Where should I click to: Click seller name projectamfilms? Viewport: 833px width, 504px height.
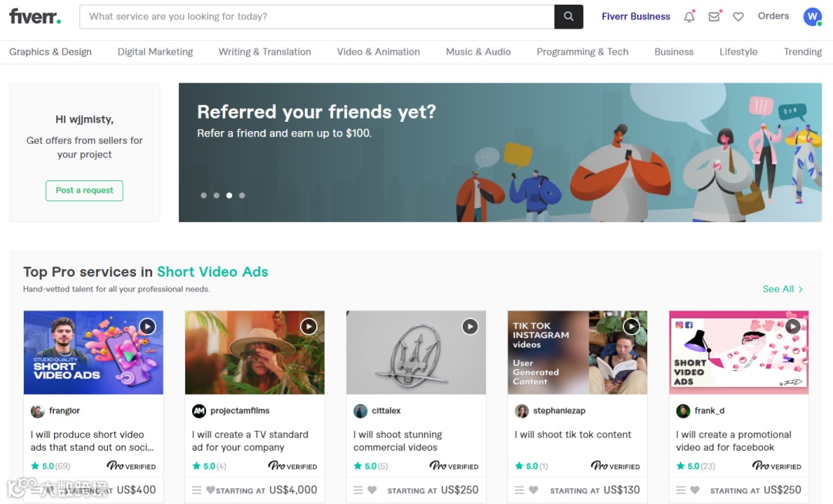coord(240,411)
